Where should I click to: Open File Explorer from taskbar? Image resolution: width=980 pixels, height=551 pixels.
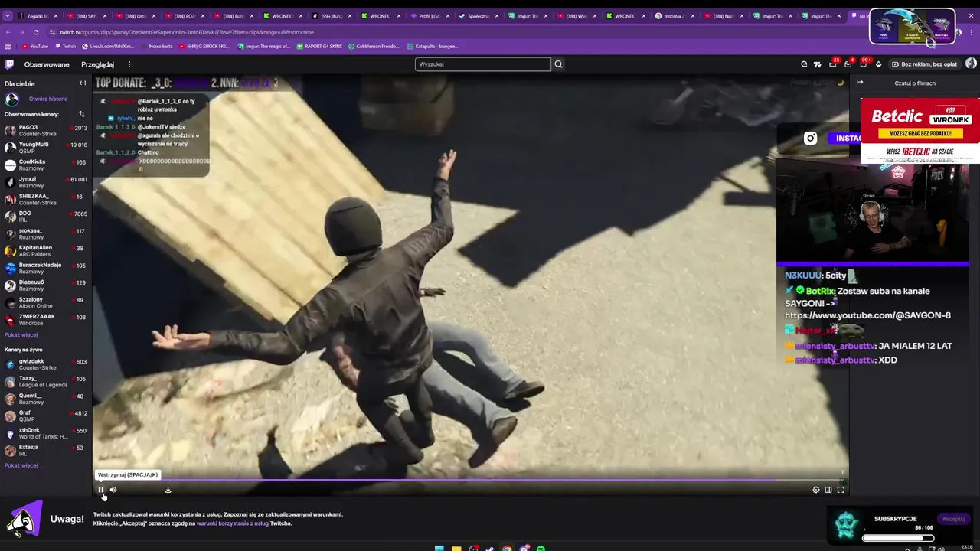(456, 549)
